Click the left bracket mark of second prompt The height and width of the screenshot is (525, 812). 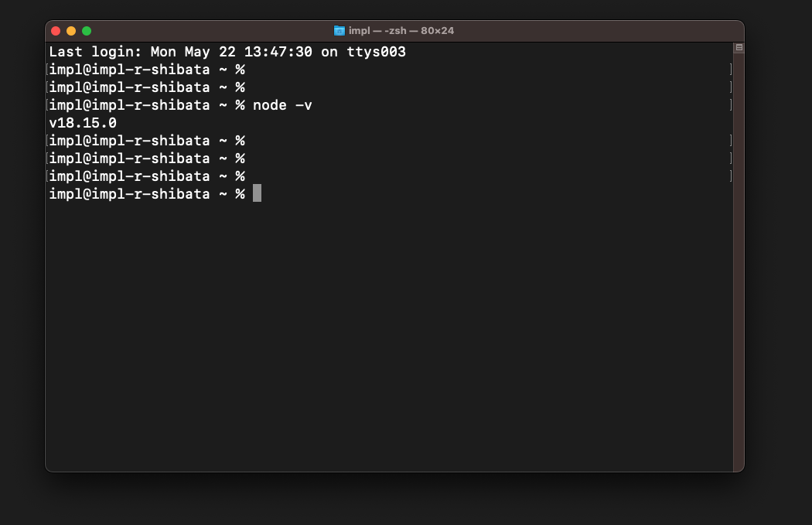tap(47, 87)
